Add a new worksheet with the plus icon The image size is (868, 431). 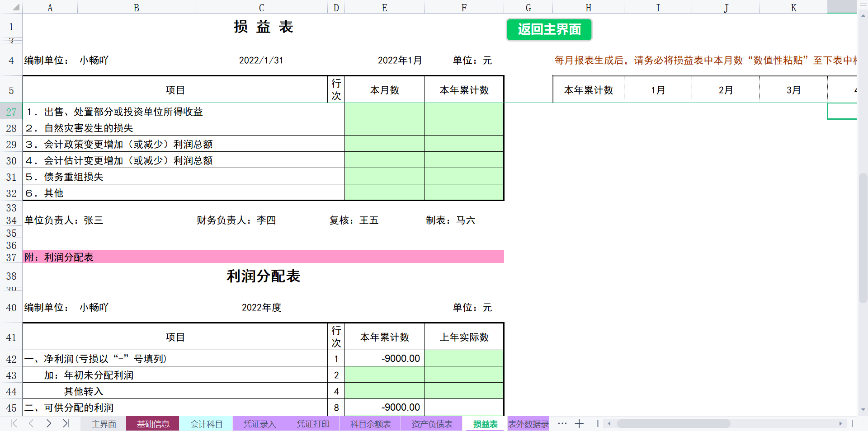579,424
